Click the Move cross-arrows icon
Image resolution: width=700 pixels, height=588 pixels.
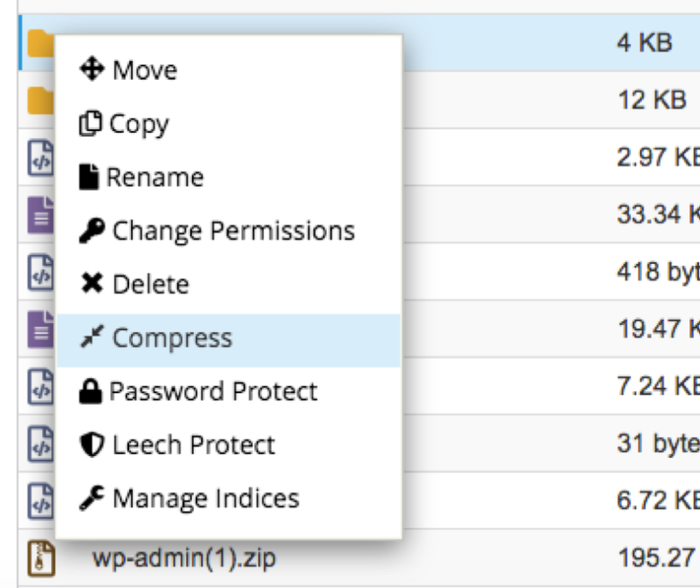pos(92,69)
